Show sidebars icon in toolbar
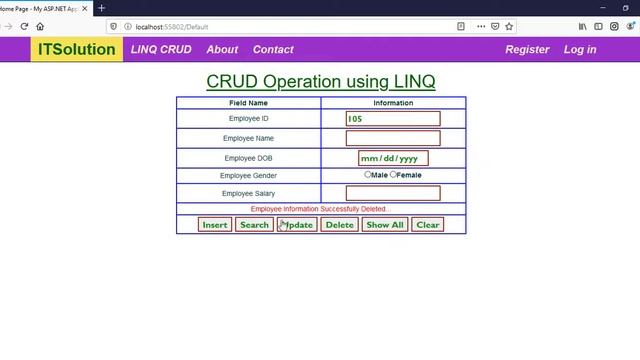The height and width of the screenshot is (360, 640). pyautogui.click(x=598, y=27)
